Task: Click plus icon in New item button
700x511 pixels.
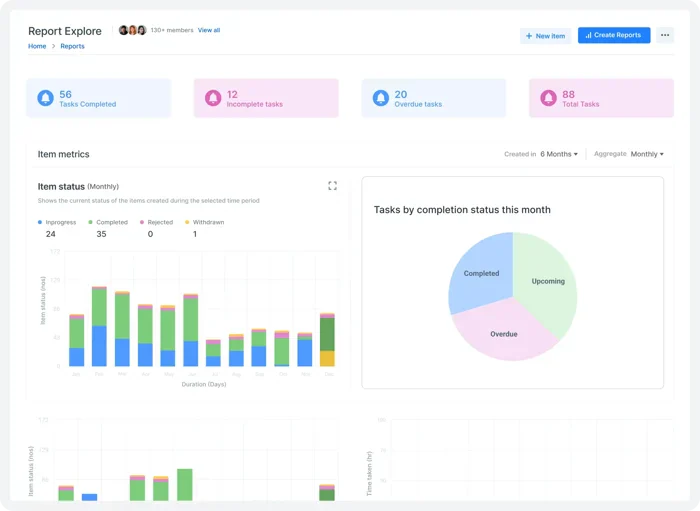Action: coord(529,36)
